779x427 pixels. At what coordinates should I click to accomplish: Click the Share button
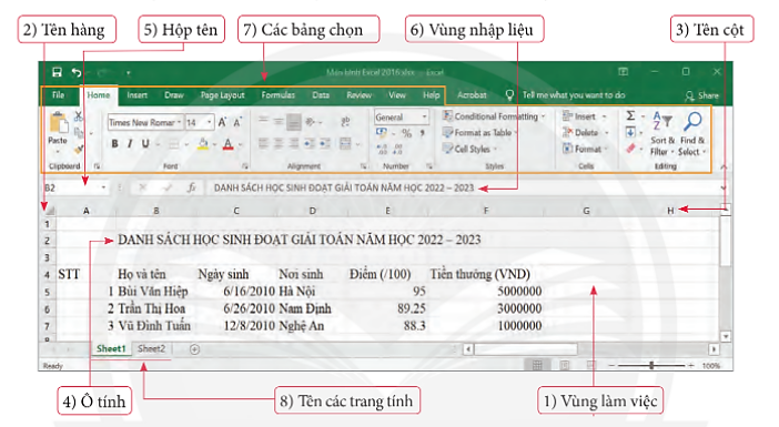click(701, 95)
